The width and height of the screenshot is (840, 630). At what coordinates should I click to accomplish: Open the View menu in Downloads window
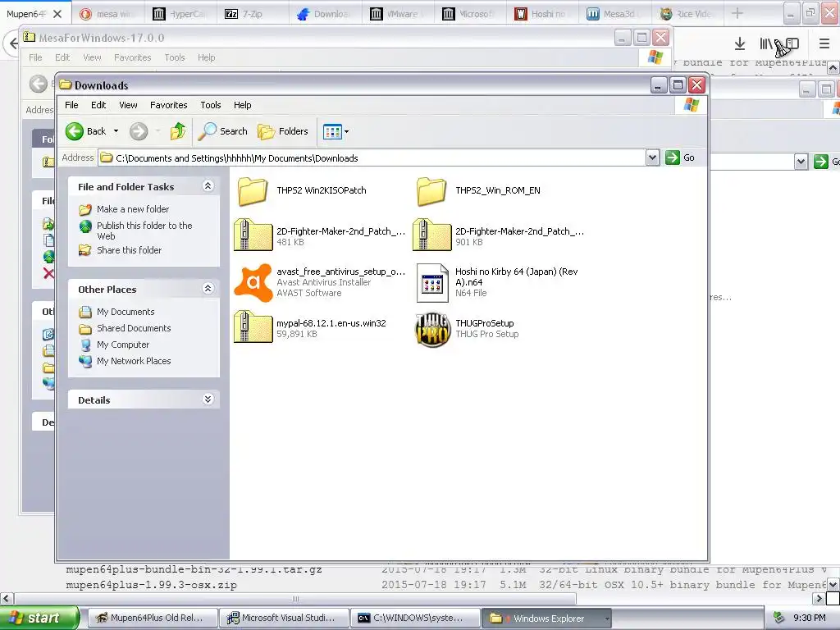(128, 105)
